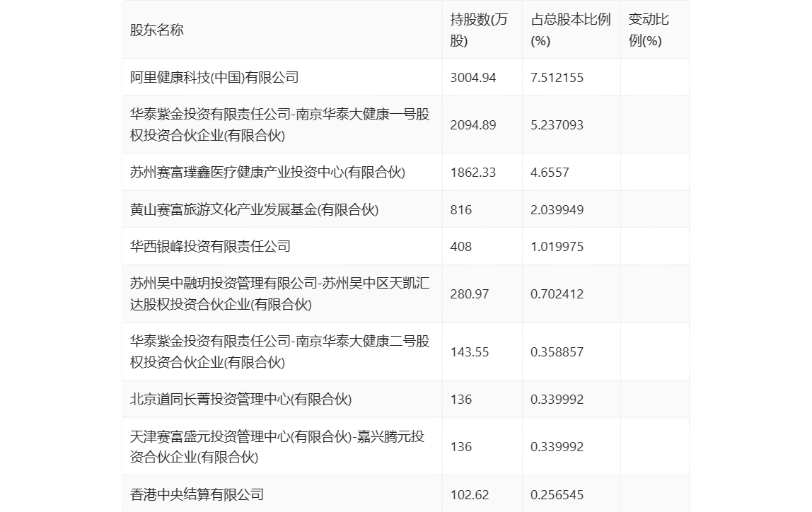
Task: Click the 股东名称 column header
Action: pos(157,30)
